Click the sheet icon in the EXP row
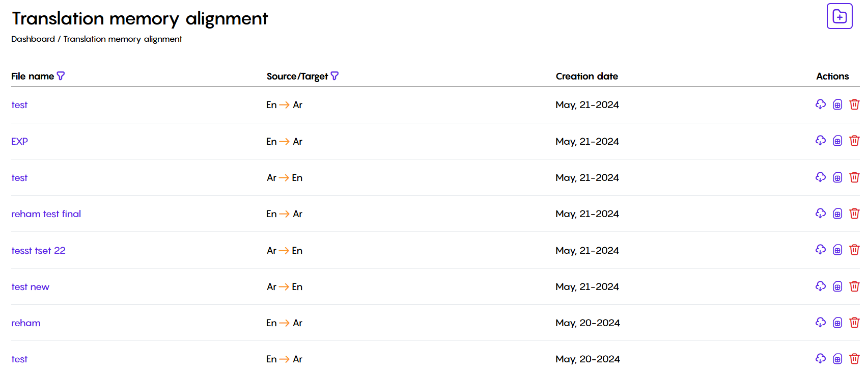The height and width of the screenshot is (370, 868). coord(837,141)
